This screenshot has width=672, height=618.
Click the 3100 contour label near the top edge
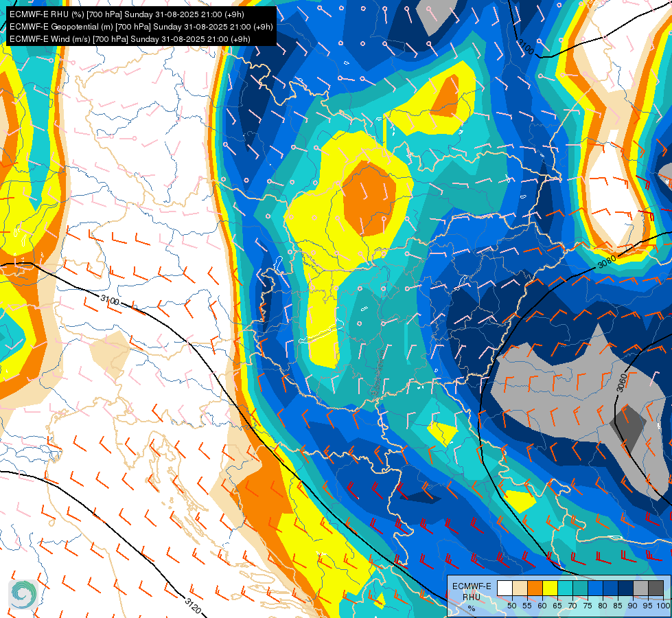tap(525, 47)
